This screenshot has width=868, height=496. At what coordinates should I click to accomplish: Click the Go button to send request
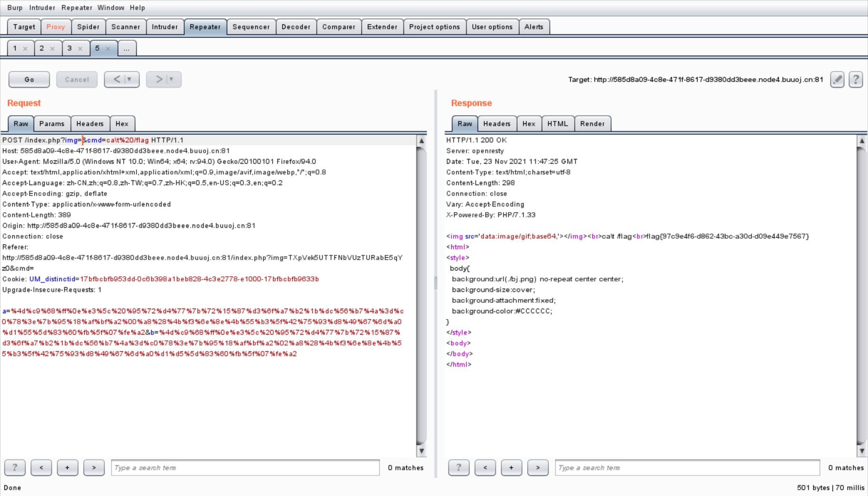29,79
